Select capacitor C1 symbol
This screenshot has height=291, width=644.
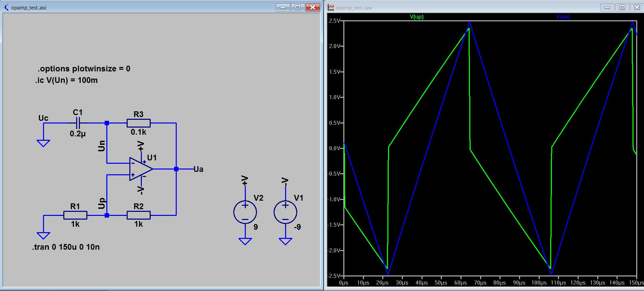pyautogui.click(x=78, y=123)
